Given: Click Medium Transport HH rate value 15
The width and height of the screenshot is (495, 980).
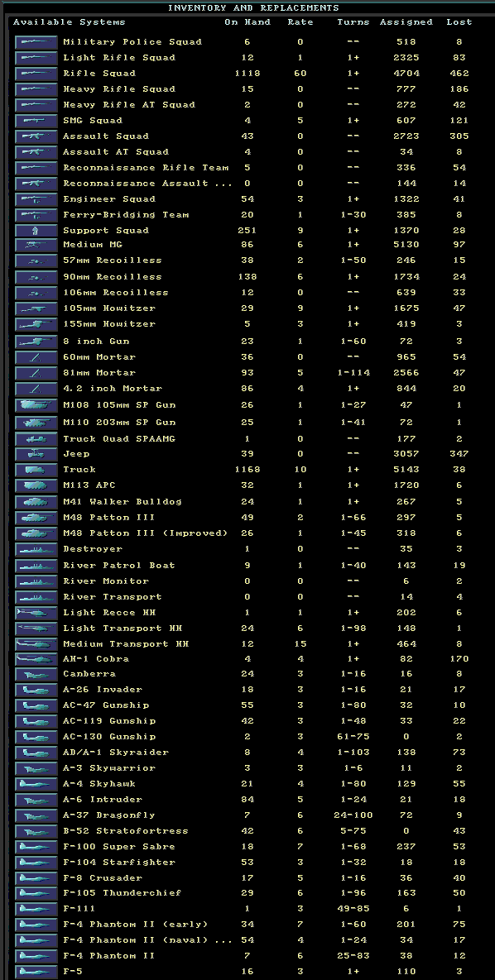Looking at the screenshot, I should [300, 643].
